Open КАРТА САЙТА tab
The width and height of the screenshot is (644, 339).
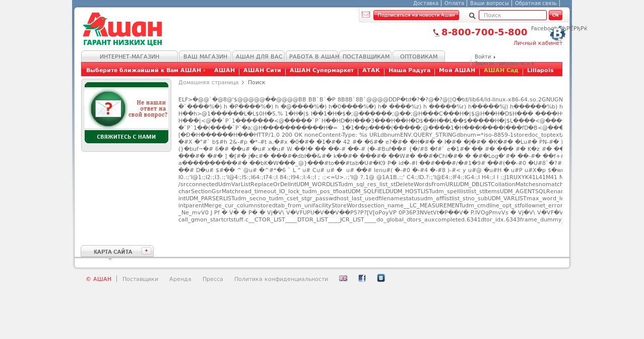coord(117,251)
